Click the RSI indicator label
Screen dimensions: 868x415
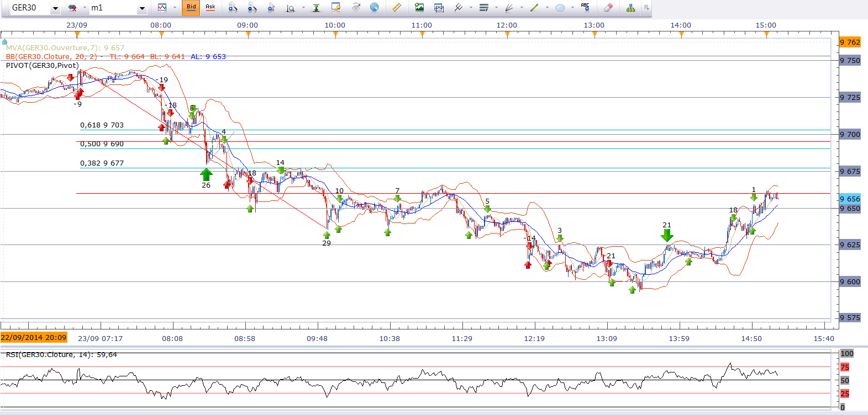(61, 355)
